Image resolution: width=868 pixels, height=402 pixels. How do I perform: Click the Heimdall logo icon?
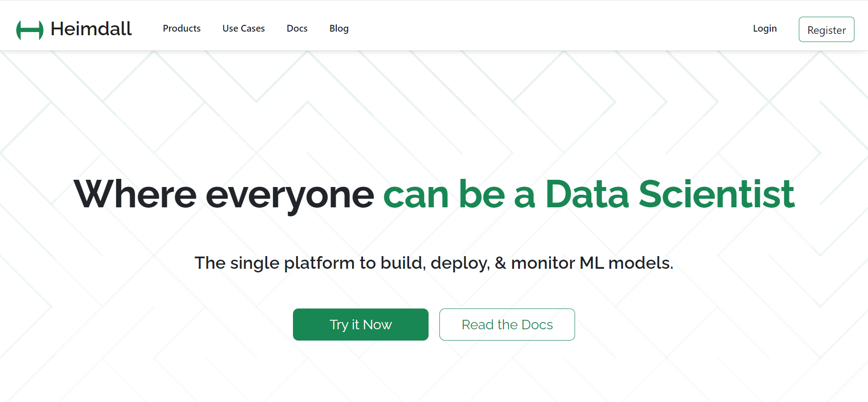pos(30,30)
